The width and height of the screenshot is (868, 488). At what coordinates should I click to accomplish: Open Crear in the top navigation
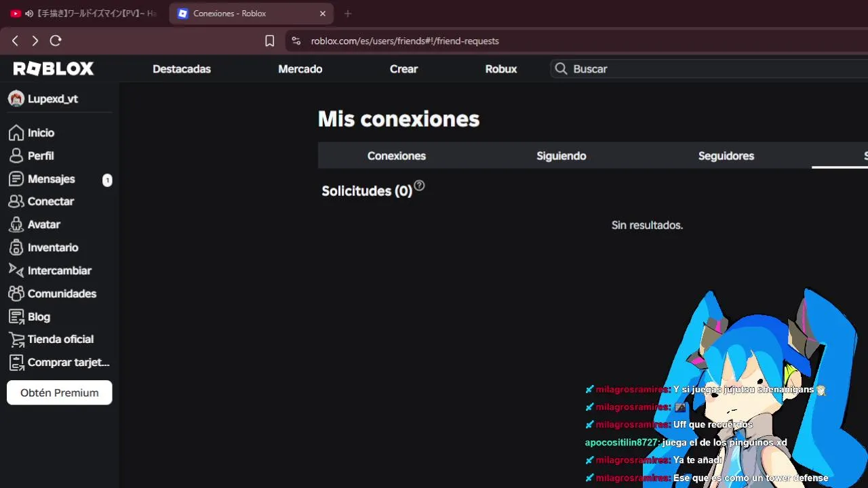(403, 69)
